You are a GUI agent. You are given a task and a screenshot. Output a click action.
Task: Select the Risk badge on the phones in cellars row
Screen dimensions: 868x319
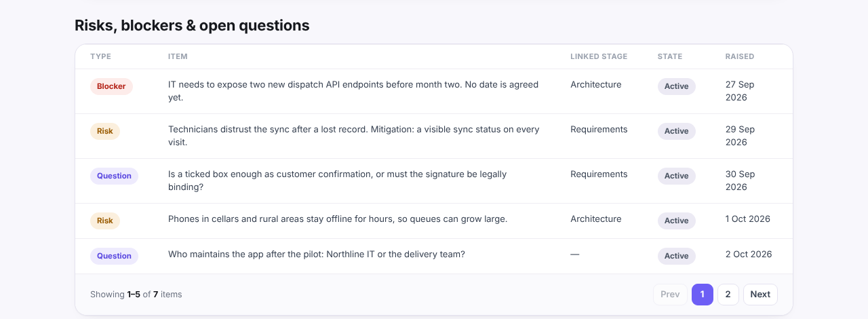pos(105,221)
